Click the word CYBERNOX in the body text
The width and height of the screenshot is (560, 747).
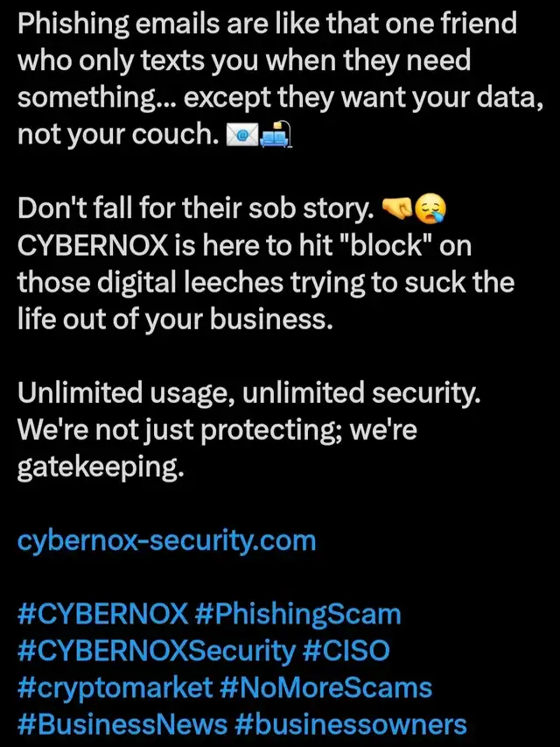(93, 246)
